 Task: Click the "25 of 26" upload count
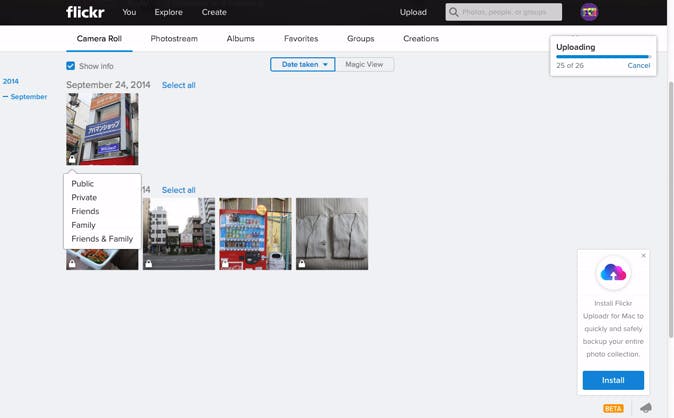[x=570, y=65]
